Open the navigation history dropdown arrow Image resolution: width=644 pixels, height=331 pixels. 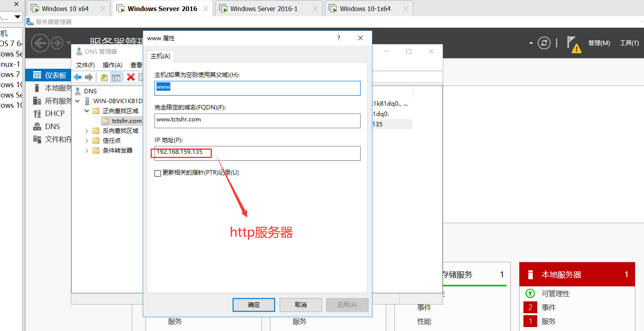coord(69,43)
